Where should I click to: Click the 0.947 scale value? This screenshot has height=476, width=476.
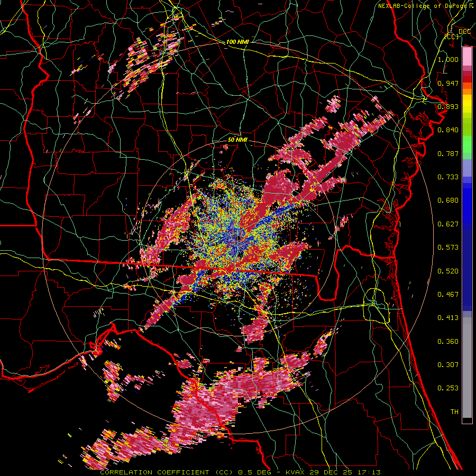tap(448, 83)
